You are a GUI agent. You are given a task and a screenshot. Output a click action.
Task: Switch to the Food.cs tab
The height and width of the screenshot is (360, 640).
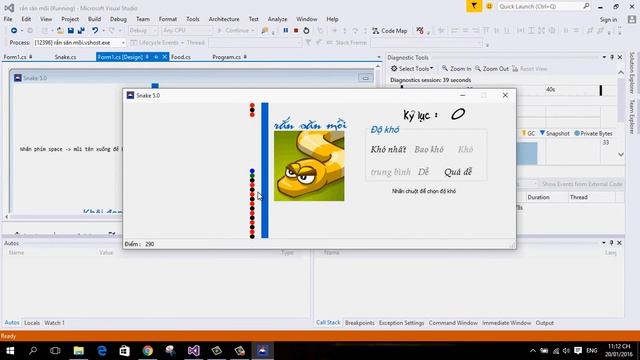coord(181,57)
